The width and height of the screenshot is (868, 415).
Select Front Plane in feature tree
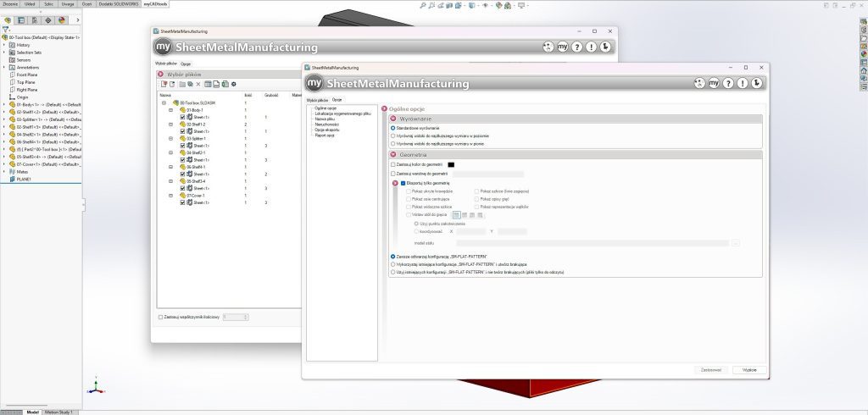(26, 75)
